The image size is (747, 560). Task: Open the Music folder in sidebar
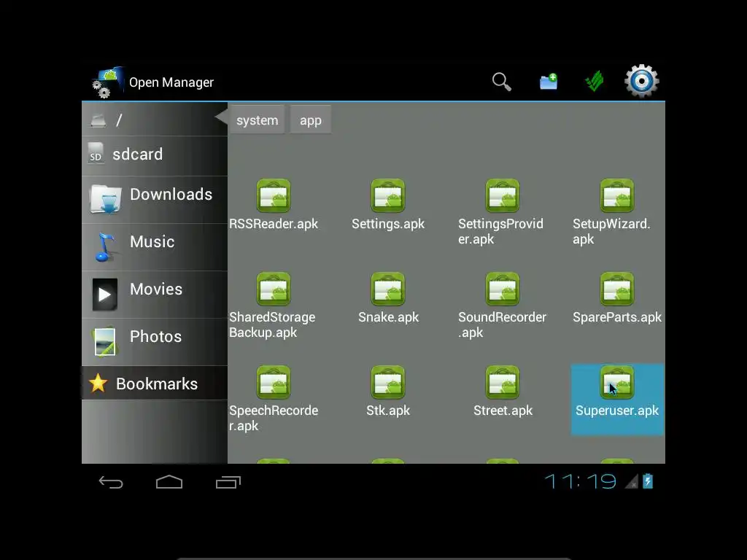coord(155,247)
